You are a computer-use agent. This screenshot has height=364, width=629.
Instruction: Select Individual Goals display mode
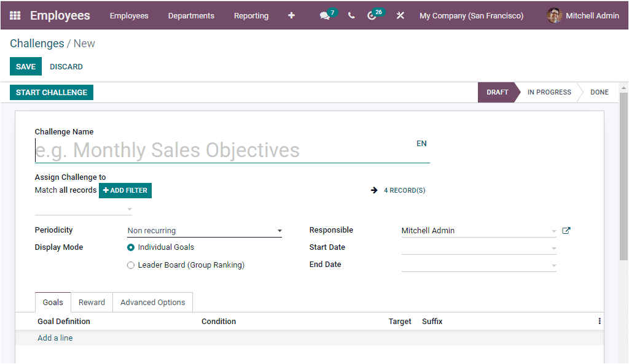click(130, 248)
